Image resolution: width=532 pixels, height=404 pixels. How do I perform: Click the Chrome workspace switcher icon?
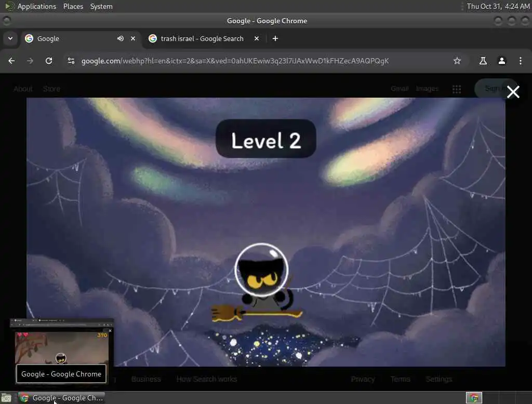click(x=474, y=398)
